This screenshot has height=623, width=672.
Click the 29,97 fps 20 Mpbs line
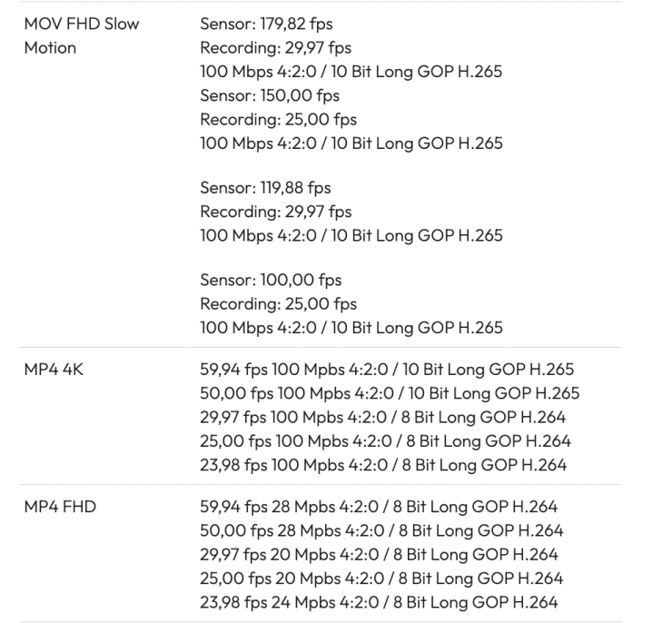(x=379, y=554)
